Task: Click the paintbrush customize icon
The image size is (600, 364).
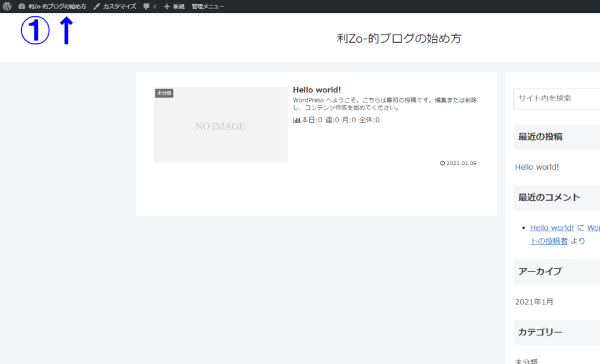Action: 97,6
